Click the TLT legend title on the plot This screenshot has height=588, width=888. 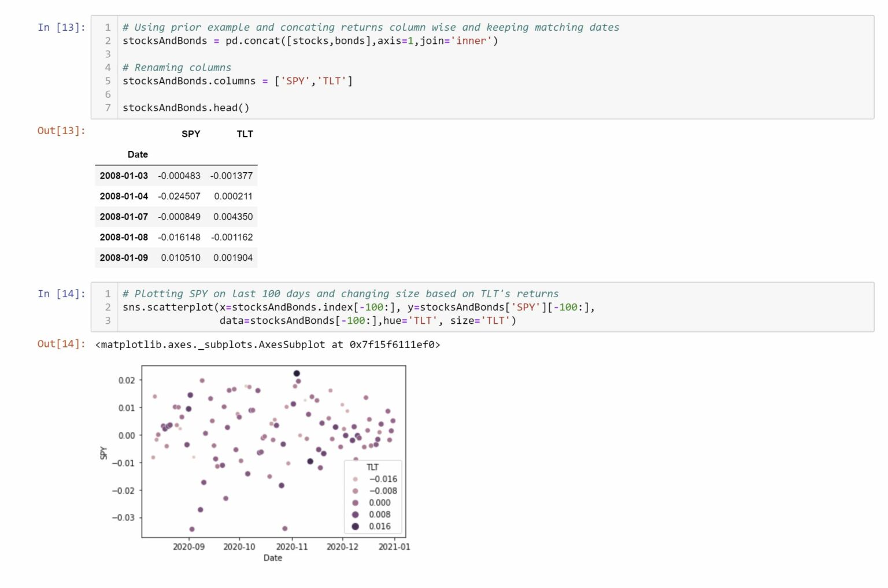[x=373, y=466]
